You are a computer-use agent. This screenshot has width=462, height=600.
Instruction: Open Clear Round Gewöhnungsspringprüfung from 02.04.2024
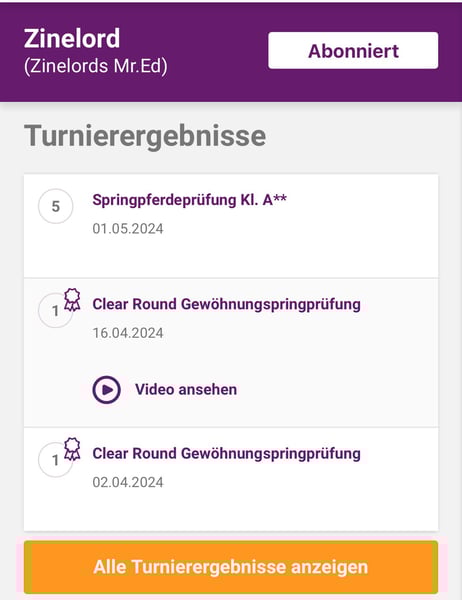226,453
